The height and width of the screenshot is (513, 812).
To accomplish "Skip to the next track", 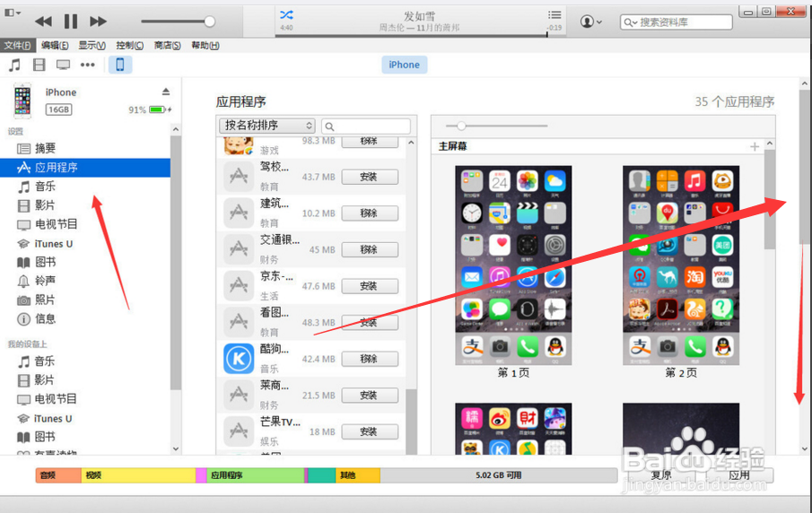I will click(x=98, y=22).
